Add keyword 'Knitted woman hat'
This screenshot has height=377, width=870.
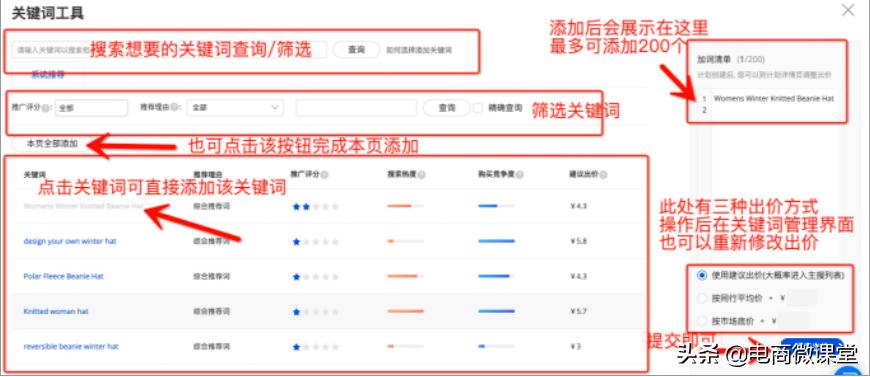click(56, 311)
